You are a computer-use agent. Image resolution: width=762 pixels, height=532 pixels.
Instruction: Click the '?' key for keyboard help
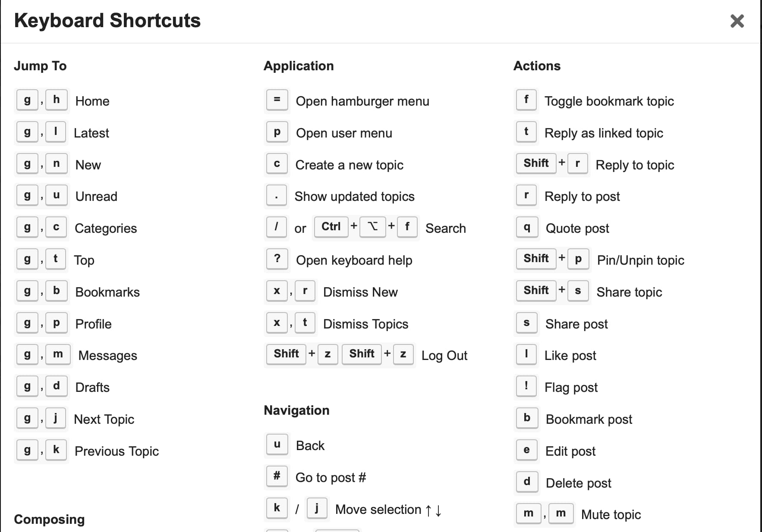[277, 259]
